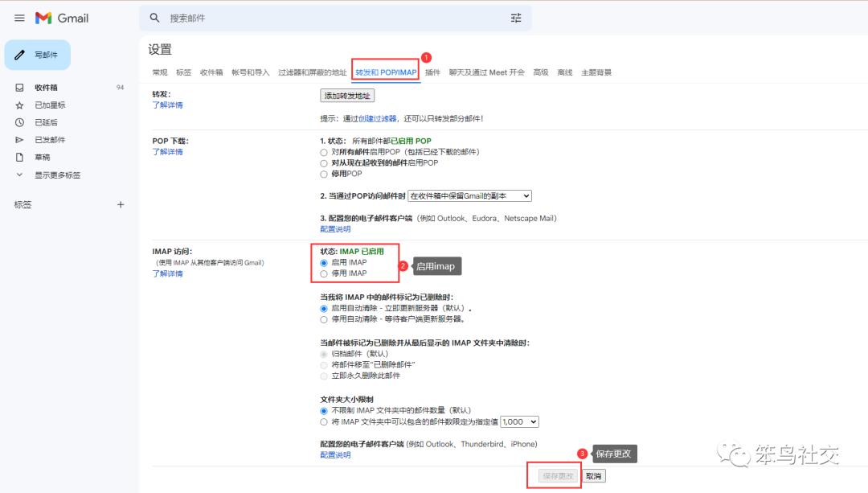This screenshot has height=493, width=868.
Task: Open the main menu hamburger icon
Action: point(19,18)
